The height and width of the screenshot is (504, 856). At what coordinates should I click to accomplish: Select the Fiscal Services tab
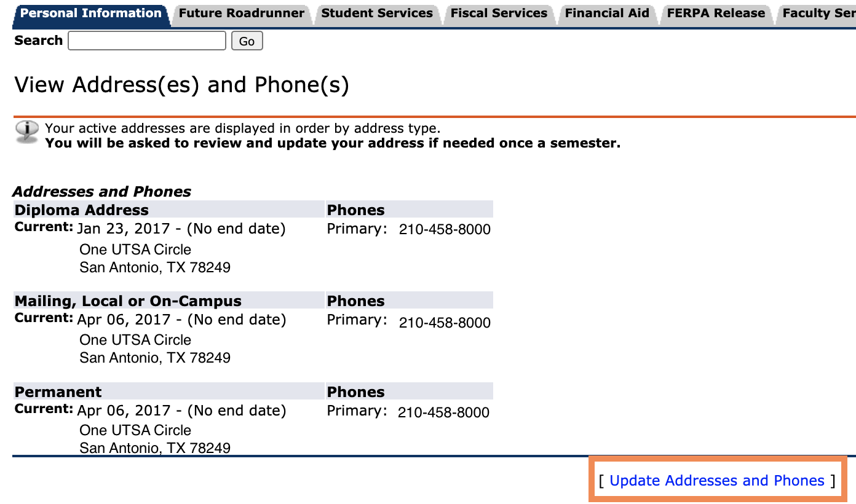tap(499, 13)
